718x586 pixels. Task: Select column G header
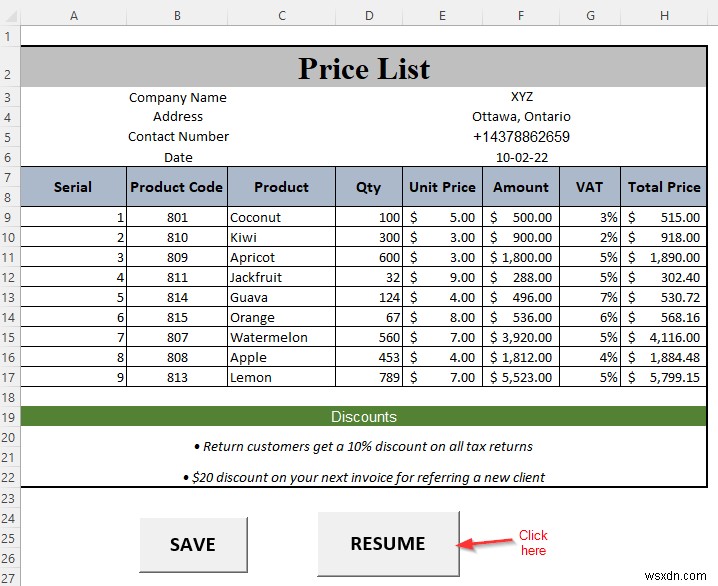590,16
